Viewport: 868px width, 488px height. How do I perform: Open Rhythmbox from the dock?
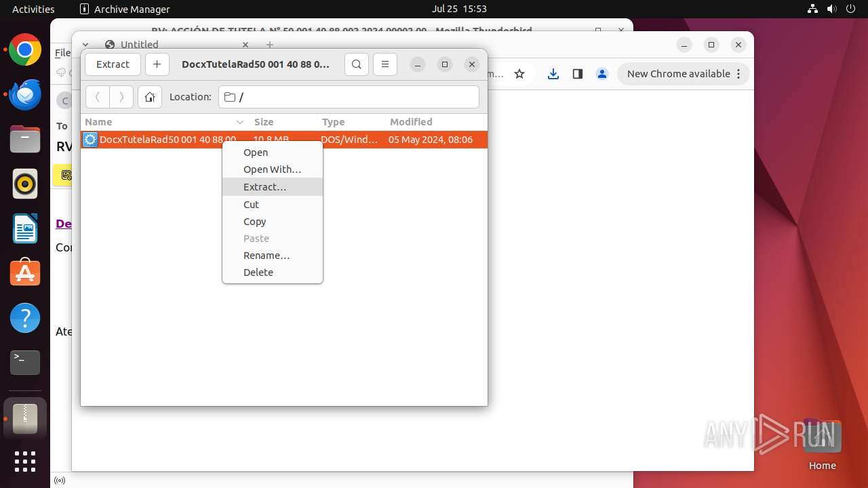click(x=25, y=184)
